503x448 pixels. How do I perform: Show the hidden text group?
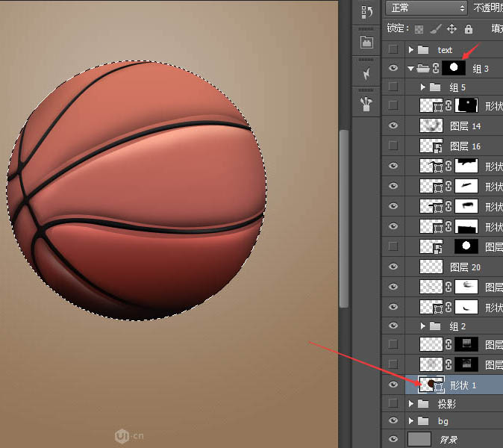click(393, 49)
